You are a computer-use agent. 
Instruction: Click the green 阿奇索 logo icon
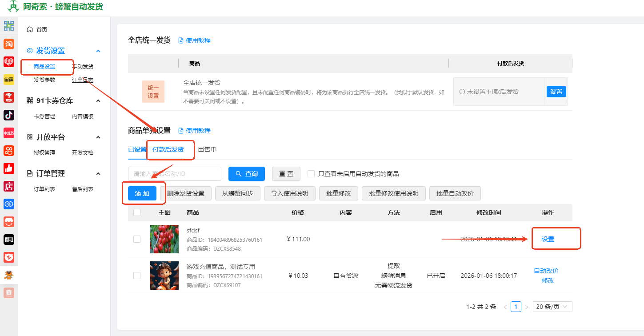[13, 7]
